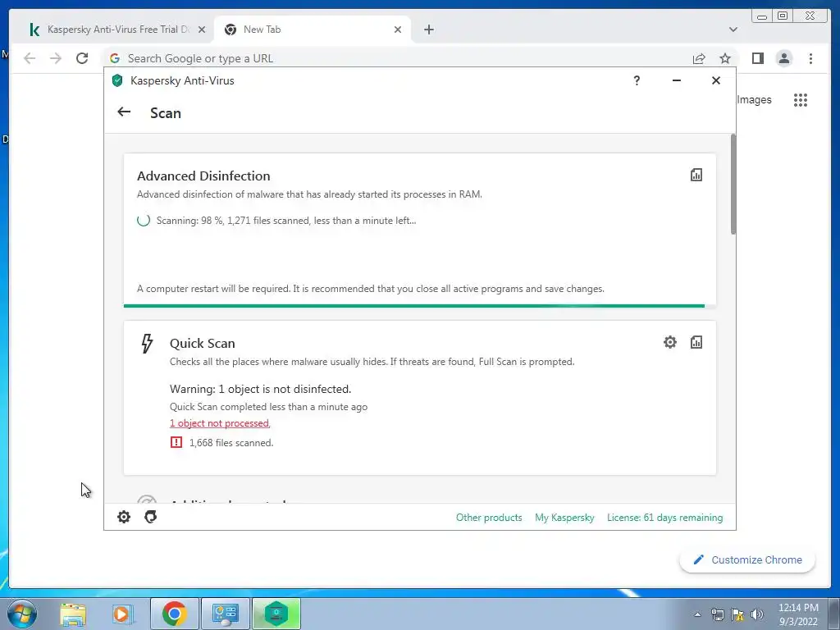Open My Kaspersky link
Screen dimensions: 840x630
pyautogui.click(x=564, y=518)
